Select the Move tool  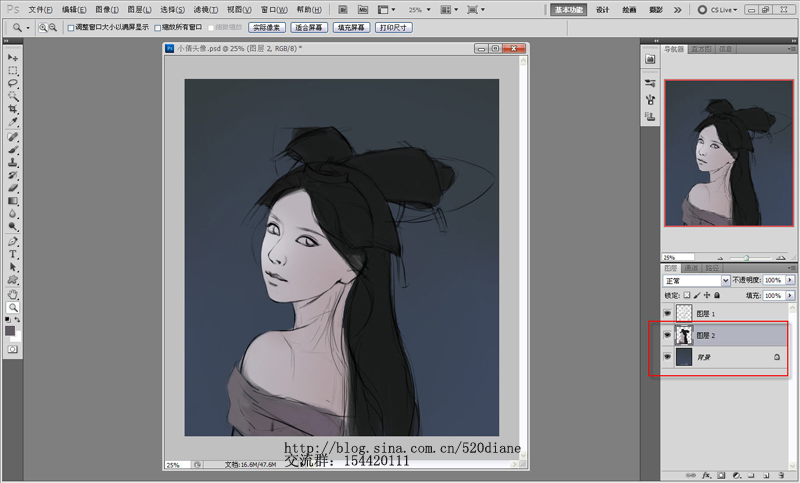coord(13,58)
